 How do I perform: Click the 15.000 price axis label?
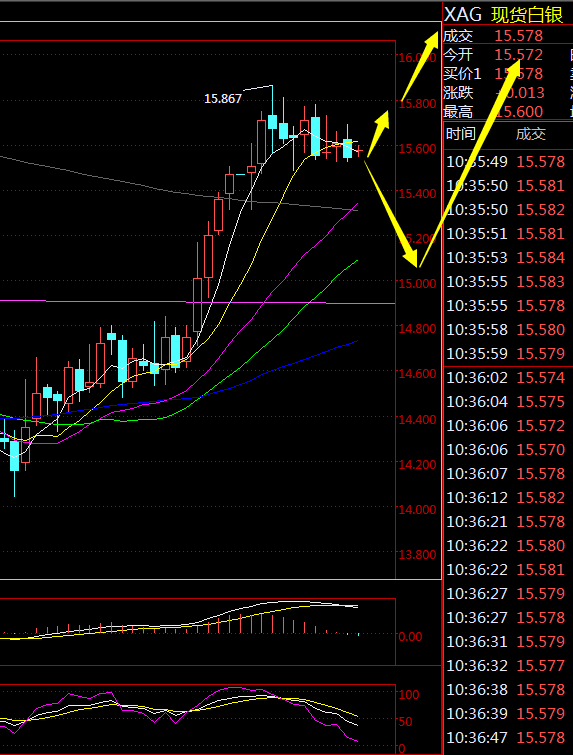point(417,284)
